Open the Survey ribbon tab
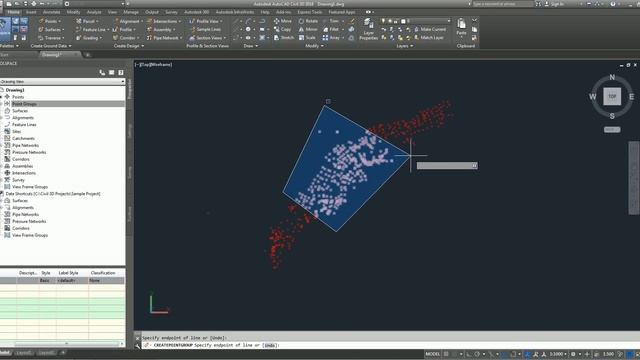Viewport: 640px width, 360px height. (x=171, y=12)
